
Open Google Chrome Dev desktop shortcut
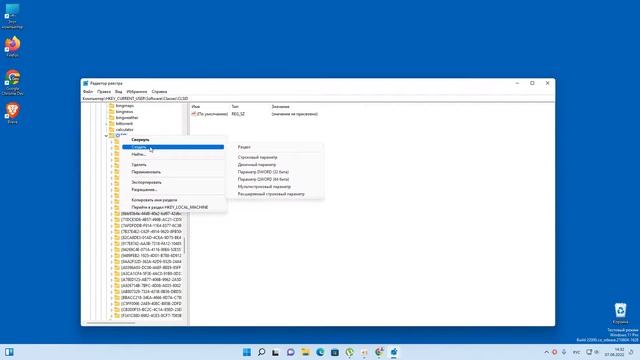pos(12,82)
